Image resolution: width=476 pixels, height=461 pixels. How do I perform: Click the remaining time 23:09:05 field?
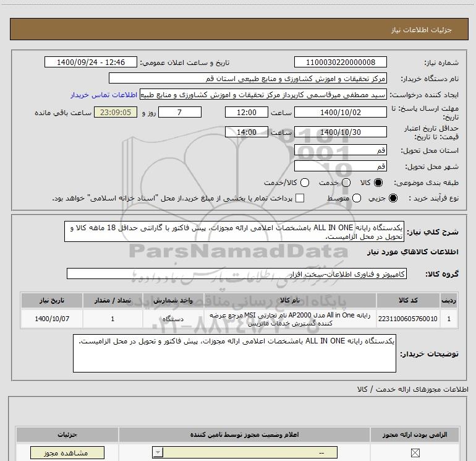[116, 112]
